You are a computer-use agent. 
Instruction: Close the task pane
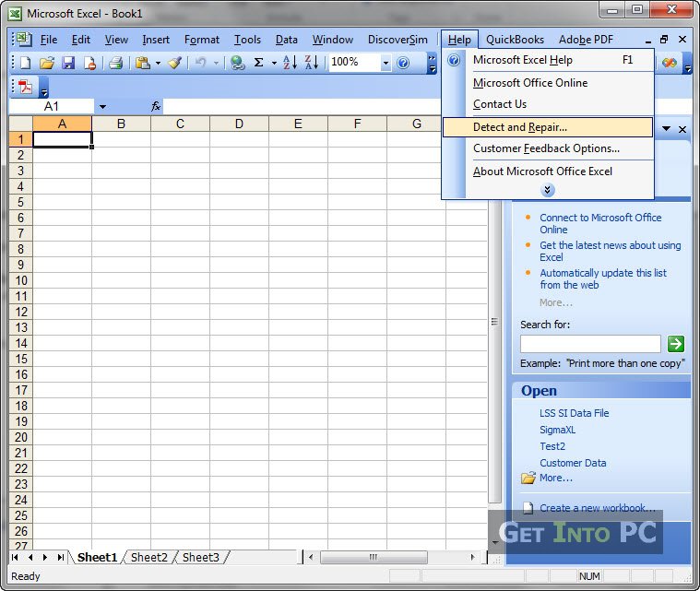tap(682, 129)
